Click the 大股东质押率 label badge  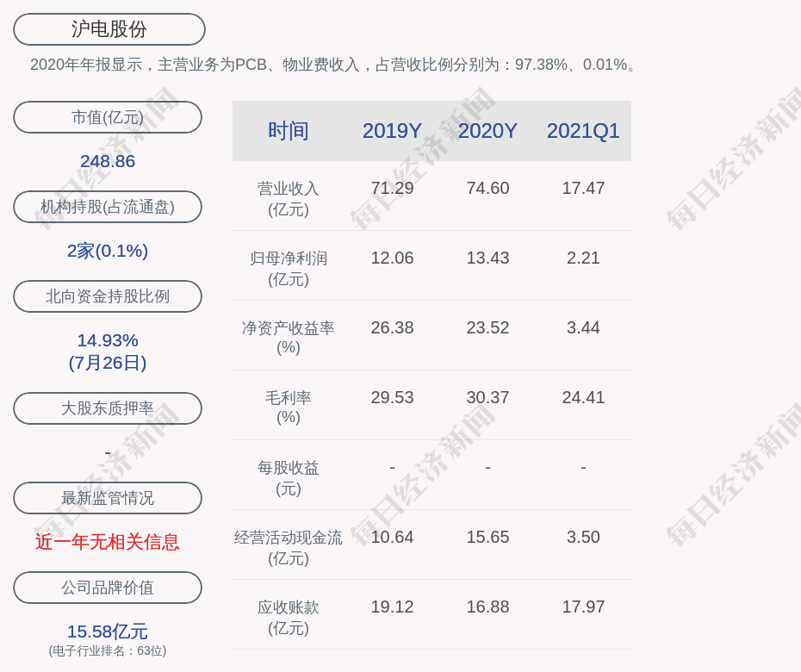[x=107, y=408]
